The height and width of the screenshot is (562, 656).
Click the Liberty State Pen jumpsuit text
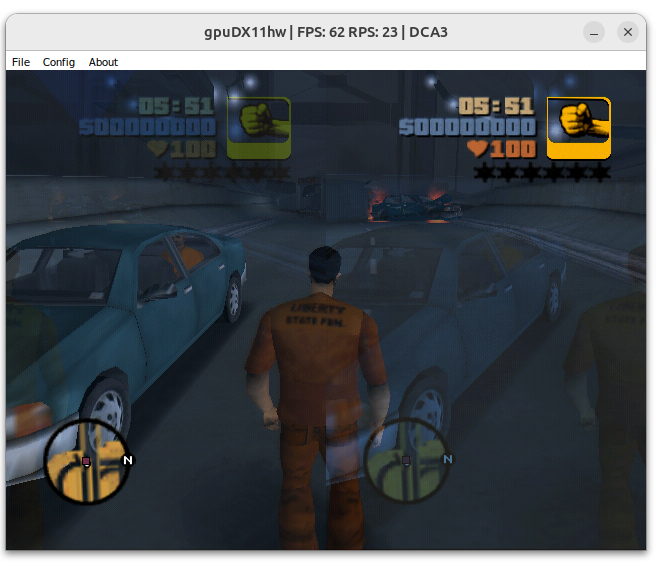tap(317, 315)
